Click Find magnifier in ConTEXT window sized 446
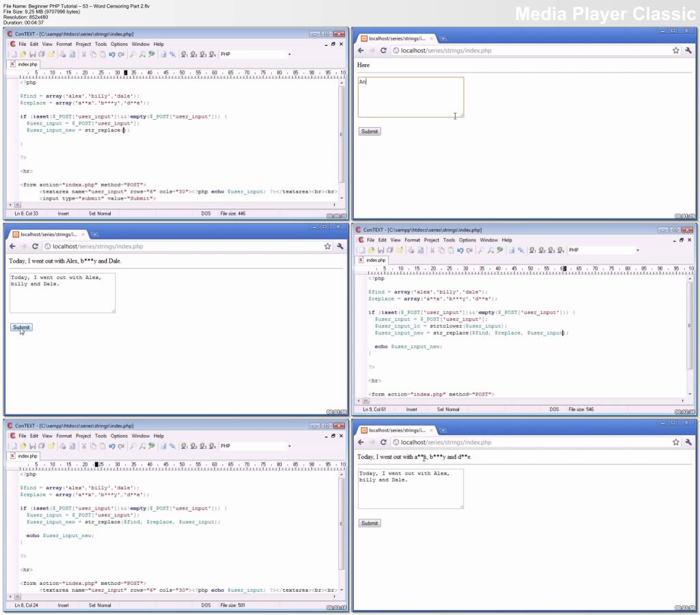The height and width of the screenshot is (615, 700). [133, 55]
